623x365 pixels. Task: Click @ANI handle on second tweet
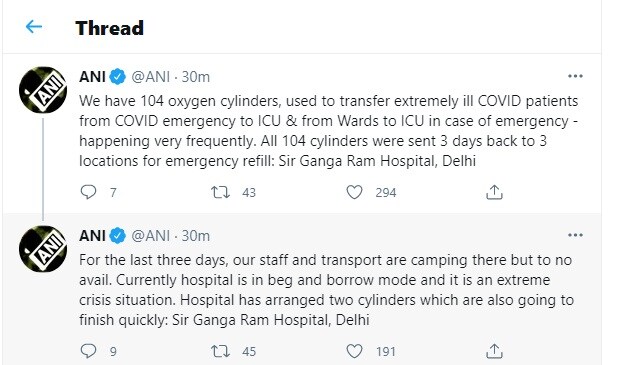(151, 236)
